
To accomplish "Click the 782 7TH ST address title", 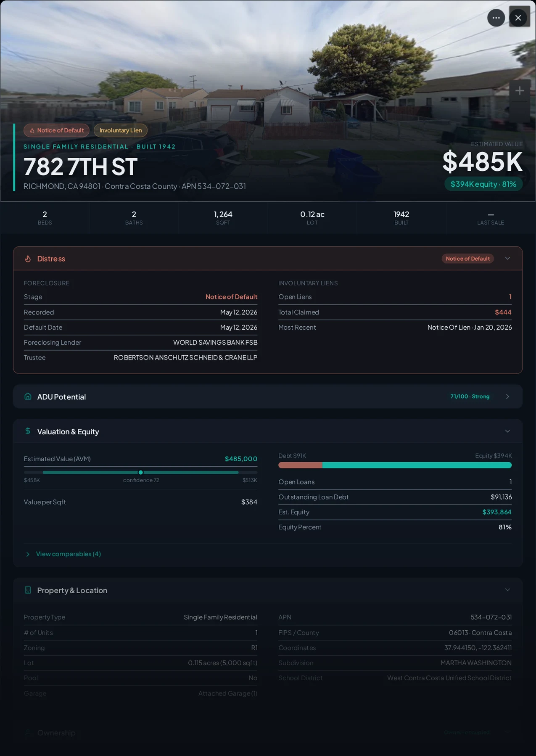I will tap(81, 167).
